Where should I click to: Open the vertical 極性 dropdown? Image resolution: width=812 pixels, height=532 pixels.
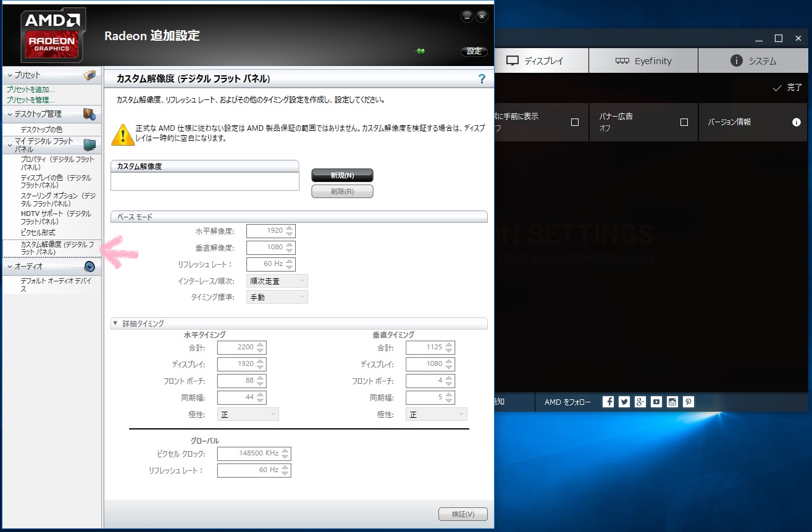pos(436,414)
